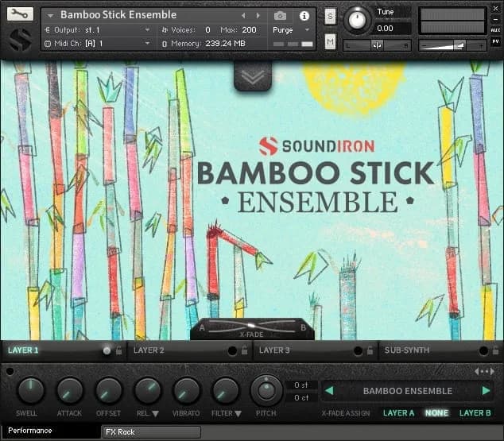Minimize the instrument view with minus button
The height and width of the screenshot is (441, 504).
pyautogui.click(x=495, y=20)
